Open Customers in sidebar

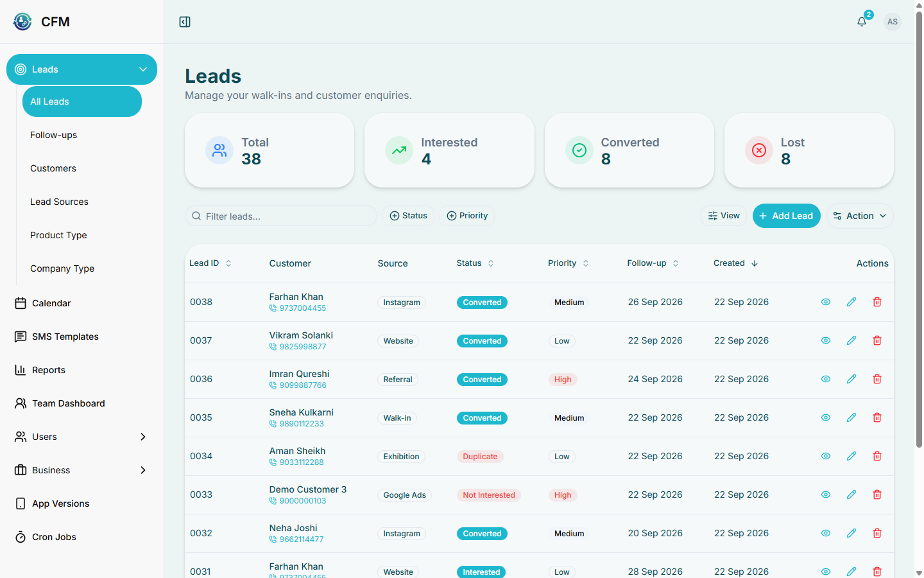(x=82, y=168)
